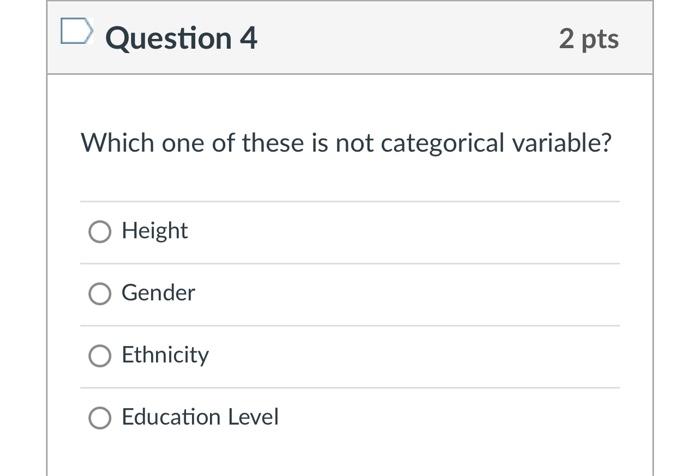Image resolution: width=700 pixels, height=476 pixels.
Task: Click the word "Level" in the last option
Action: (x=253, y=417)
